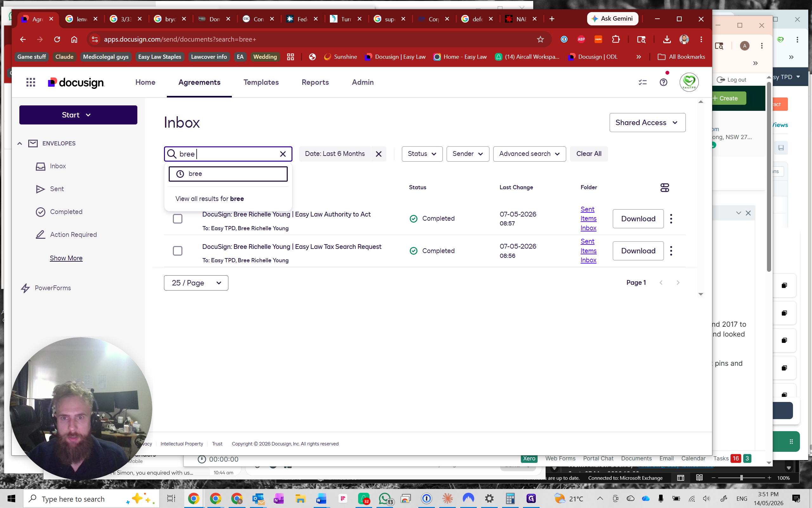
Task: Adjust the zoom slider in Outlook status bar
Action: click(x=741, y=478)
